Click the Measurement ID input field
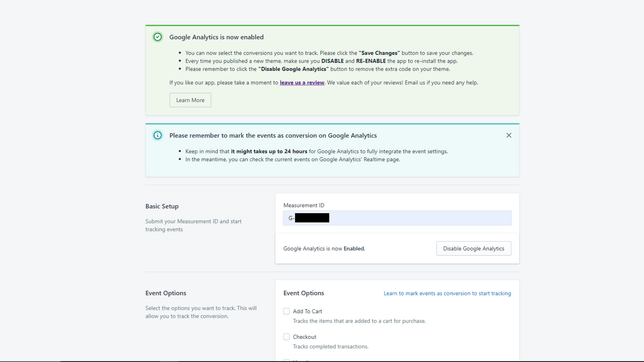644x362 pixels. pyautogui.click(x=397, y=217)
